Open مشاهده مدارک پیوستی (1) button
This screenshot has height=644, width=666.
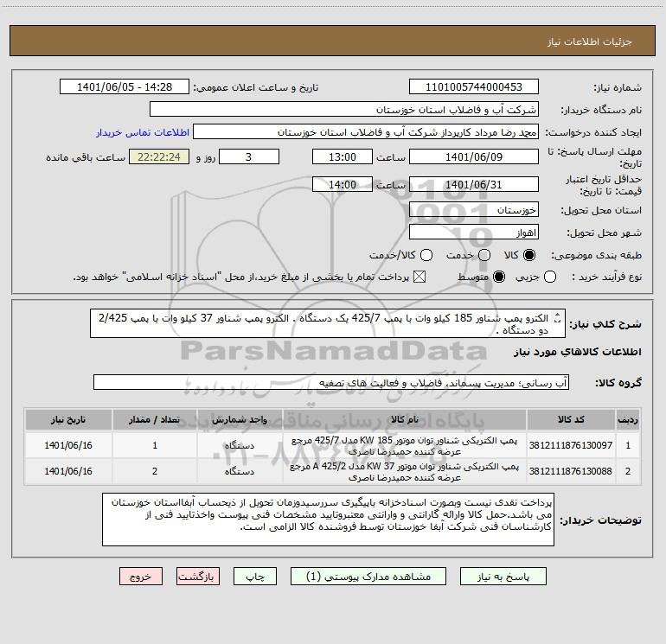(x=368, y=577)
